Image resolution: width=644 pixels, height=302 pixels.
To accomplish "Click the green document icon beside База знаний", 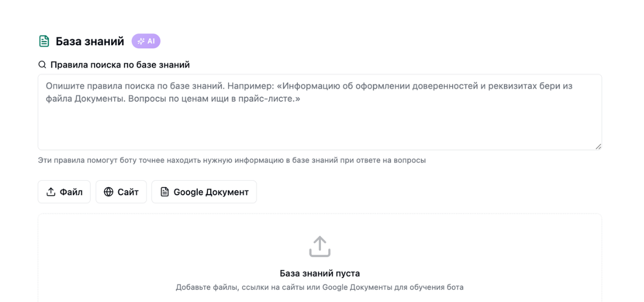I will (44, 41).
